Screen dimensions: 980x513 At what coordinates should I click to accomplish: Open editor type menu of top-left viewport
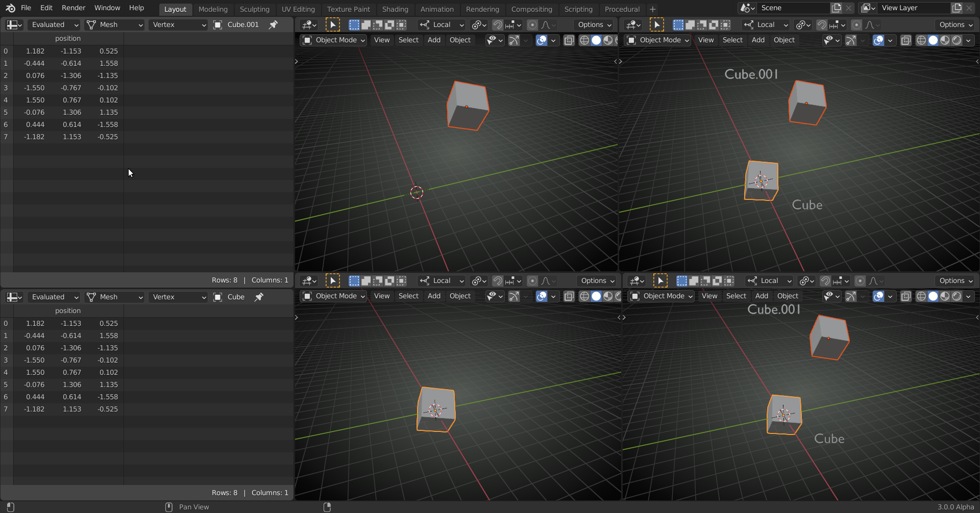[x=309, y=24]
